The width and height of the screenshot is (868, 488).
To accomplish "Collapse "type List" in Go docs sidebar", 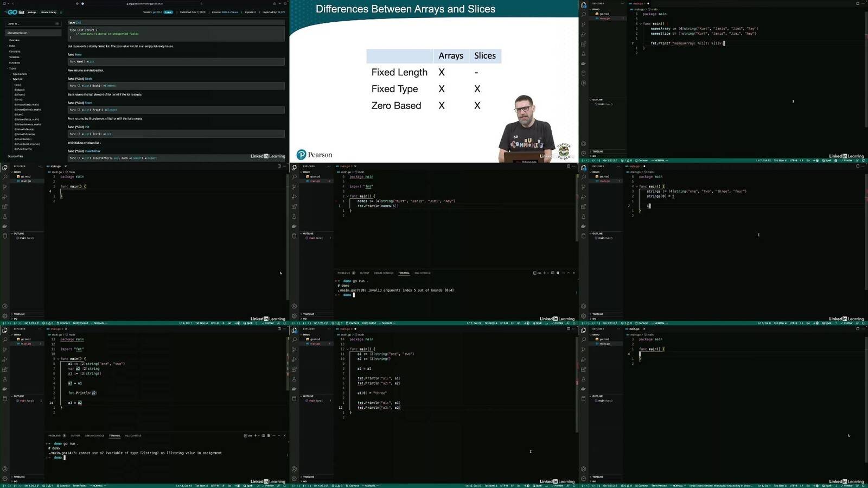I will coord(11,79).
